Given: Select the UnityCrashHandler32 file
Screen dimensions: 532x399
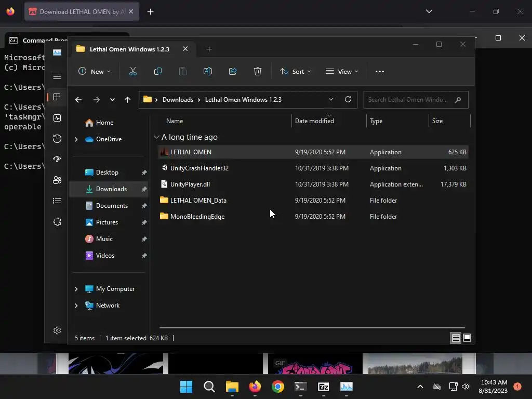Looking at the screenshot, I should 313,168.
